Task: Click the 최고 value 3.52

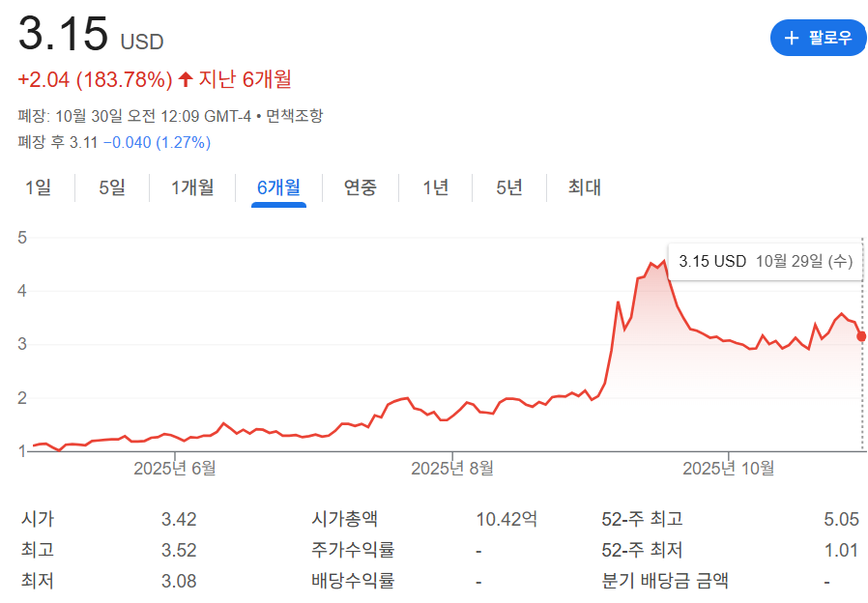Action: click(179, 550)
